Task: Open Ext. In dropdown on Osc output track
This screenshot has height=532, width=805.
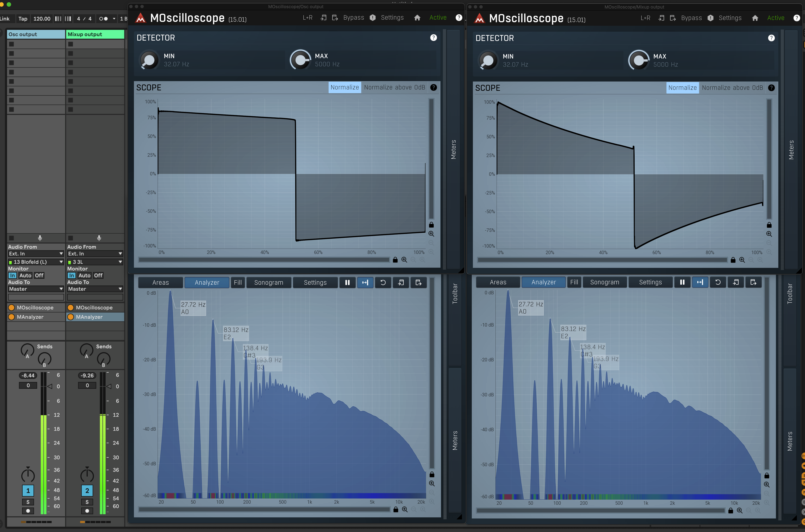Action: tap(36, 253)
